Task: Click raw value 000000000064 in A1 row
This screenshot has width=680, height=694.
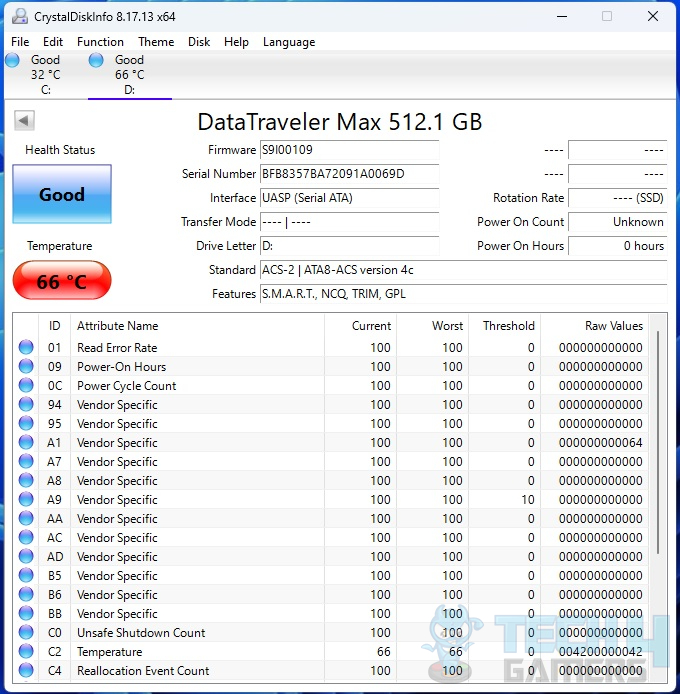Action: click(x=600, y=442)
